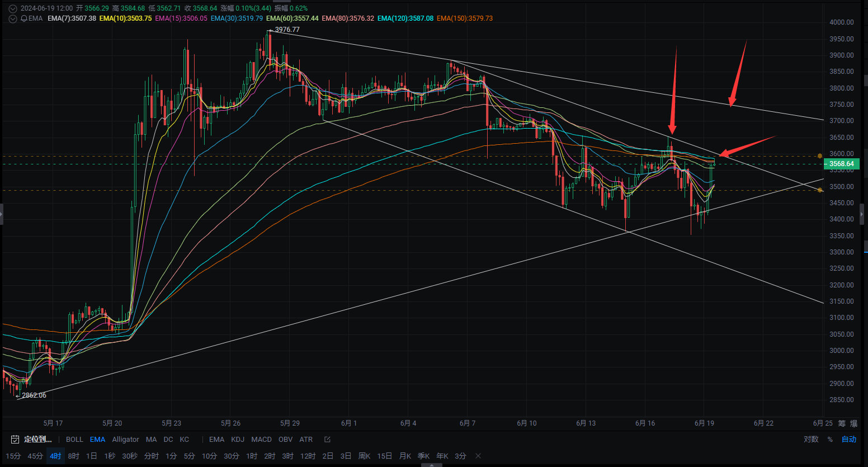Viewport: 868px width, 467px height.
Task: Expand the left side panel handle
Action: [x=1, y=214]
